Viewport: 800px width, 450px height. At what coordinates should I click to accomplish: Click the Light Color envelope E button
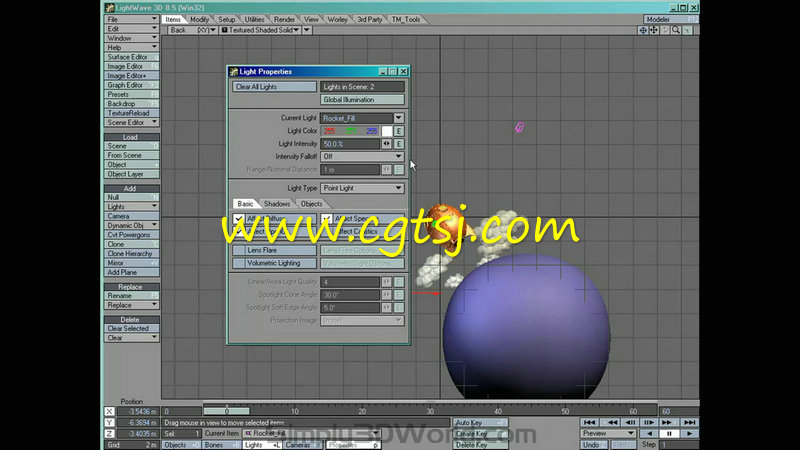[x=399, y=131]
